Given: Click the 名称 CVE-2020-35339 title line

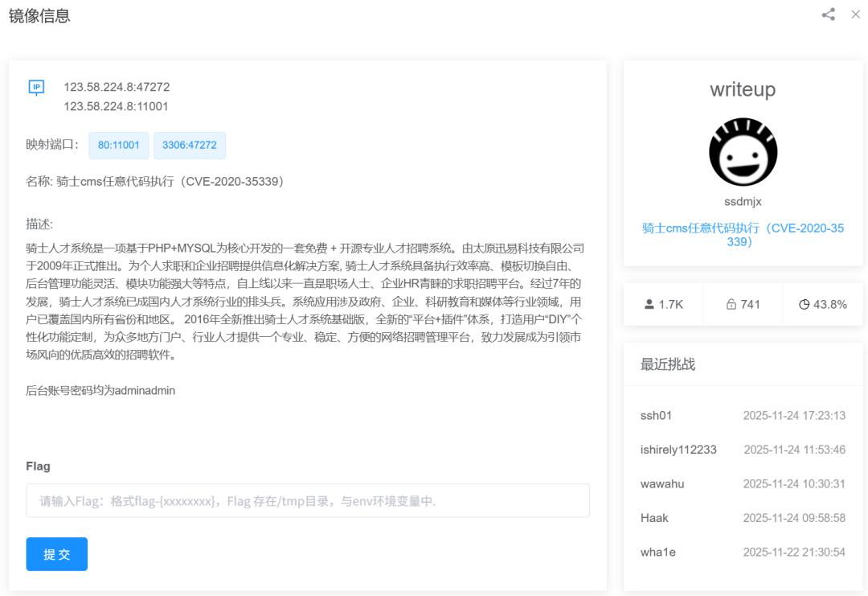Looking at the screenshot, I should 155,182.
